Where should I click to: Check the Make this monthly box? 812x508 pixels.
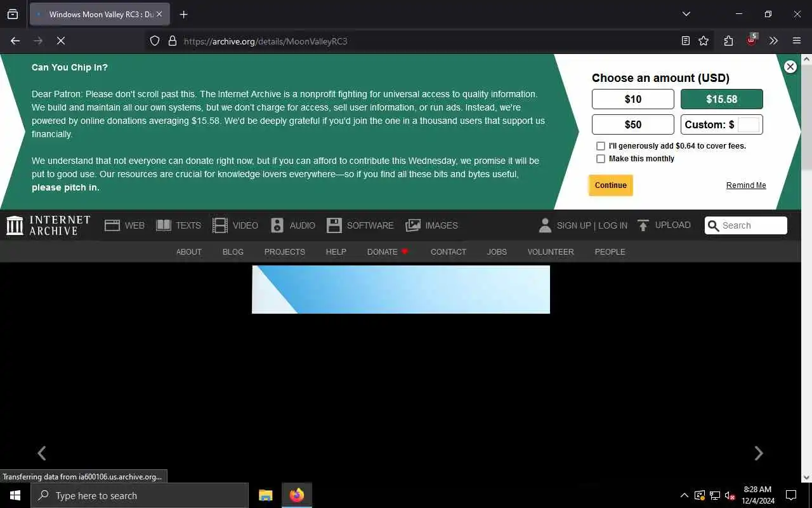click(x=601, y=159)
